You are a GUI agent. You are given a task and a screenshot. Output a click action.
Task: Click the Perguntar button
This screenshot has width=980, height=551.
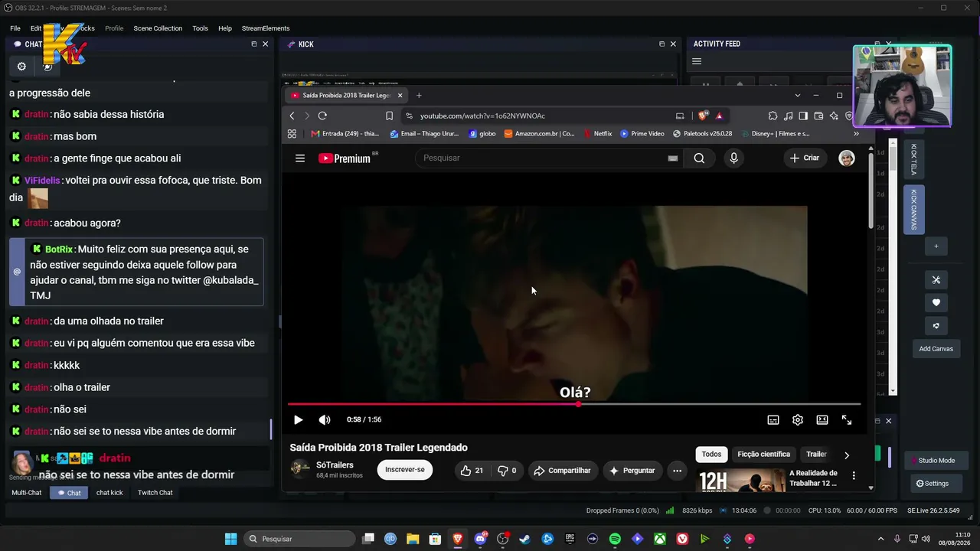[632, 471]
